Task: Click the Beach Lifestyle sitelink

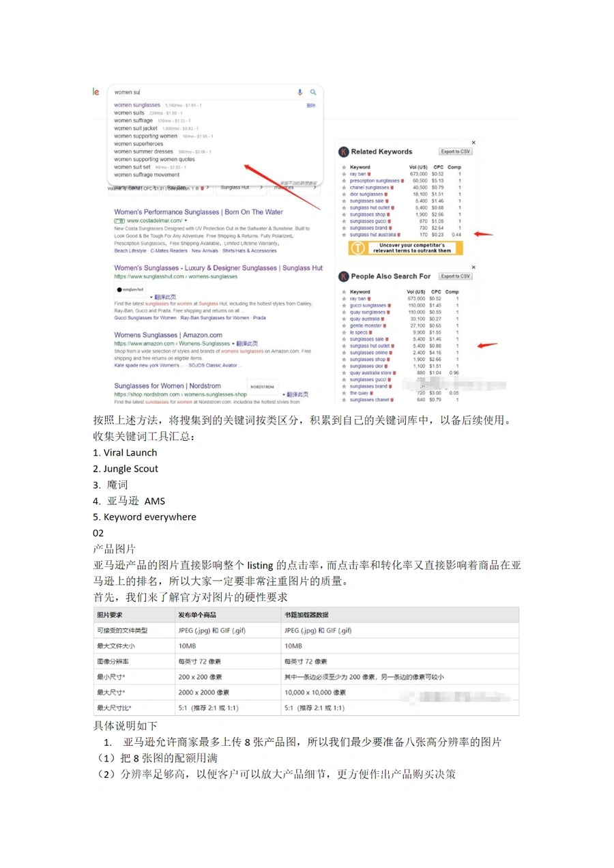Action: click(x=130, y=250)
